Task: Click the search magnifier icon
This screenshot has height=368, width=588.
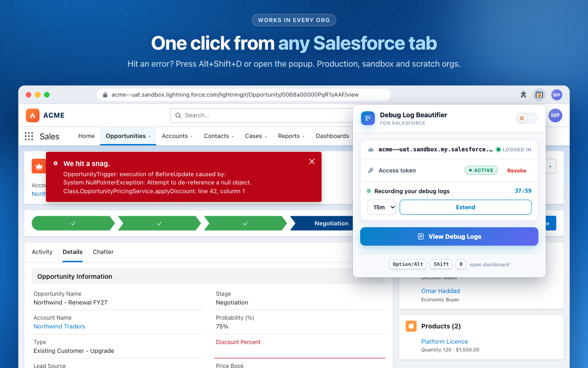Action: point(178,115)
